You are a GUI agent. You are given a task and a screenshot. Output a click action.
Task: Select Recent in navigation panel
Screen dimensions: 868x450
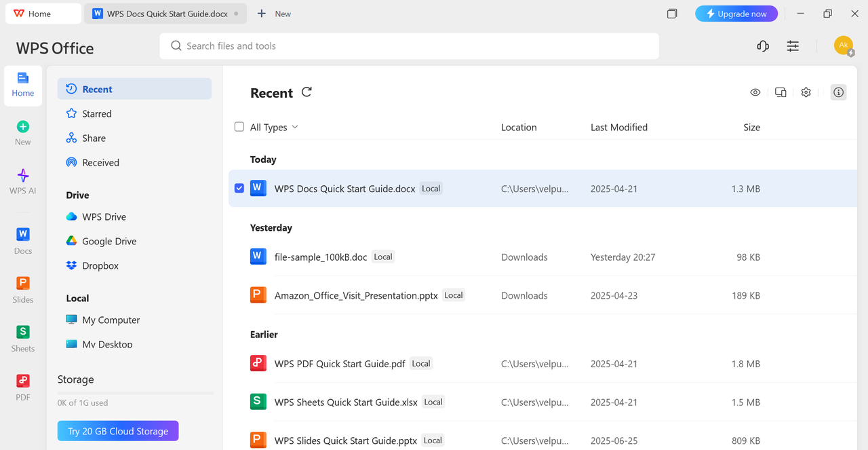click(x=134, y=89)
